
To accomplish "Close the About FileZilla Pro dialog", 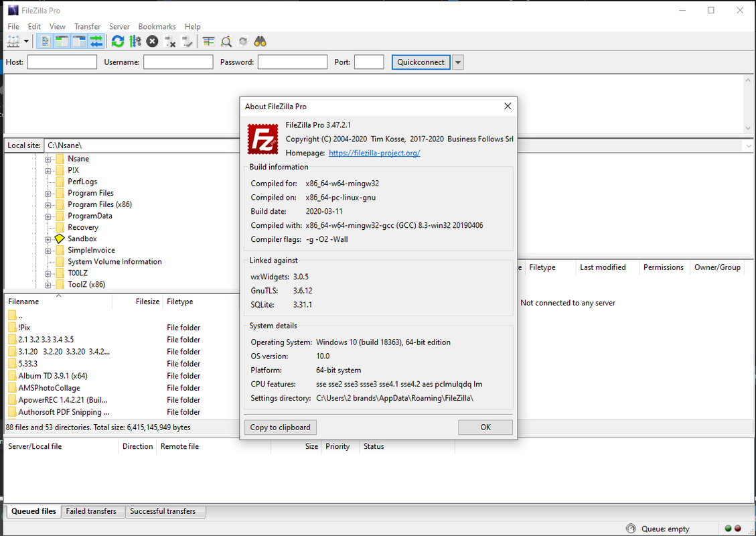I will tap(508, 106).
